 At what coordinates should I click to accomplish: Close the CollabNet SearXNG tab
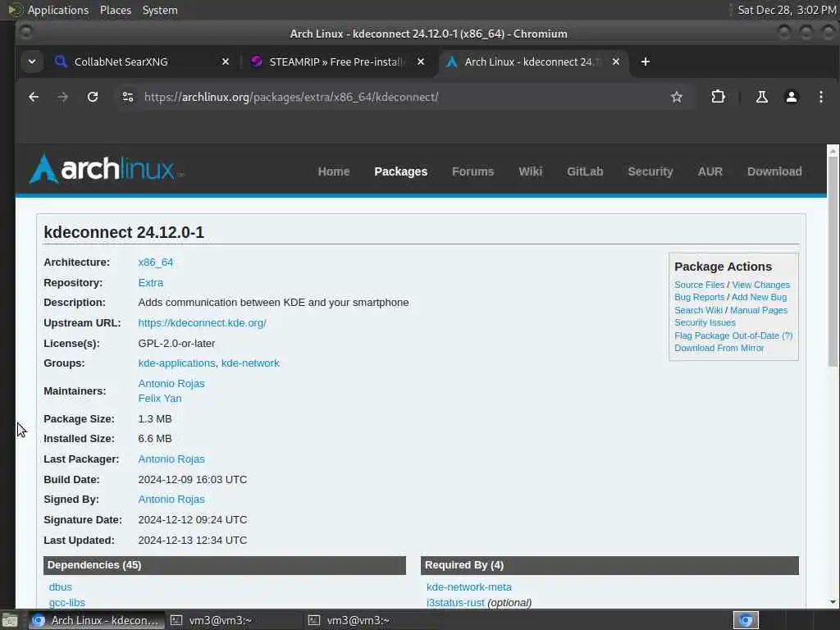226,62
